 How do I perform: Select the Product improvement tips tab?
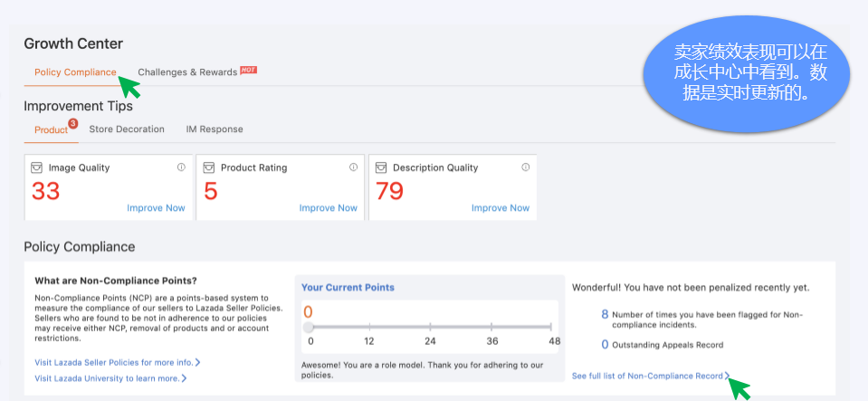click(51, 129)
